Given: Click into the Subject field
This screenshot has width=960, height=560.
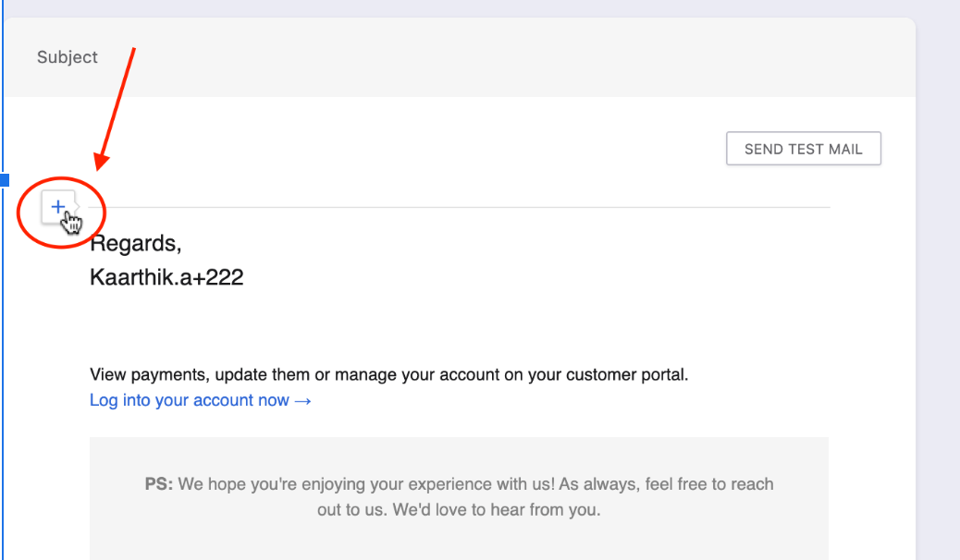Looking at the screenshot, I should (x=462, y=57).
